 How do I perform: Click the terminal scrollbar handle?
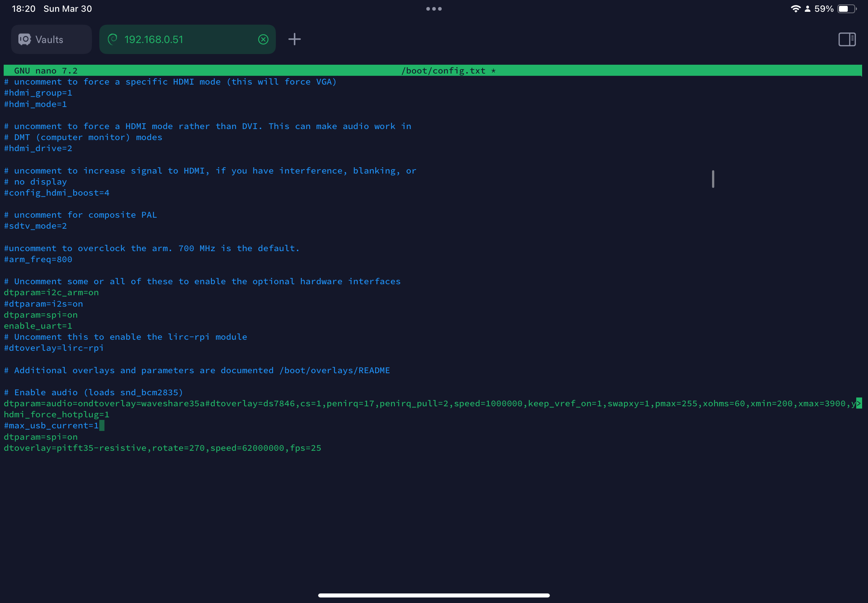pyautogui.click(x=713, y=179)
